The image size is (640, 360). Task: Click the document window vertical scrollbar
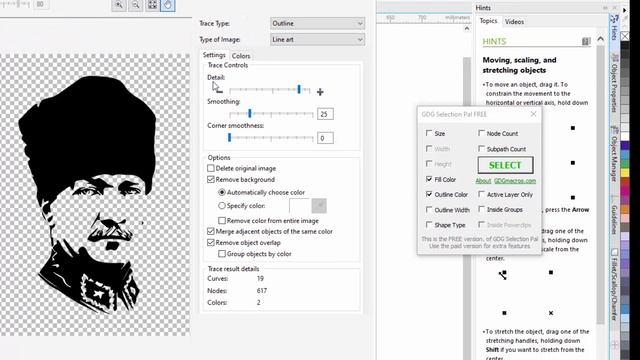pos(467,208)
